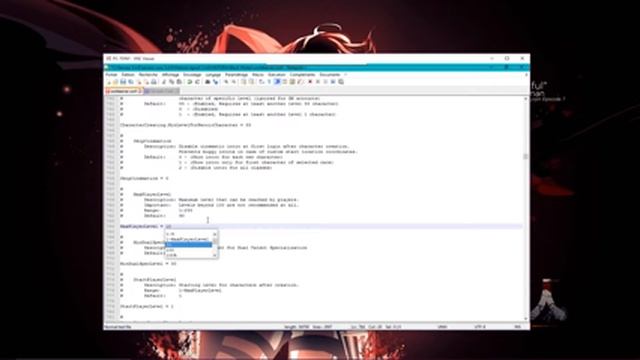Viewport: 640px width, 360px height.
Task: Open the Recherche menu
Action: [x=148, y=75]
